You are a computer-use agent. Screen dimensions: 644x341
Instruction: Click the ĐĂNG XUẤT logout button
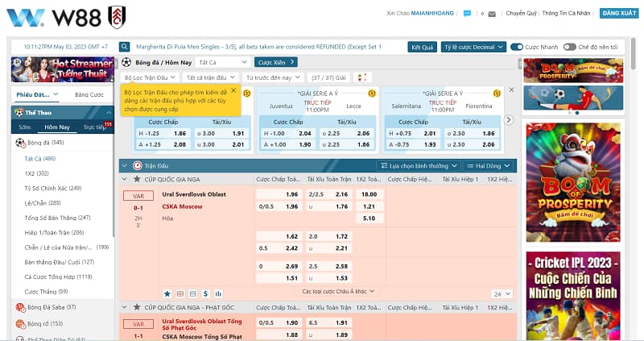(620, 14)
